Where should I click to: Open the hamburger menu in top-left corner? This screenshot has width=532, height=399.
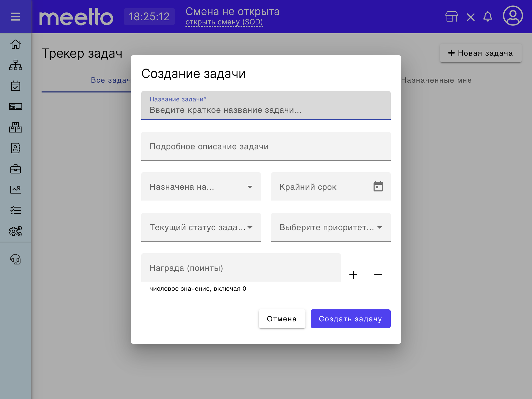15,16
